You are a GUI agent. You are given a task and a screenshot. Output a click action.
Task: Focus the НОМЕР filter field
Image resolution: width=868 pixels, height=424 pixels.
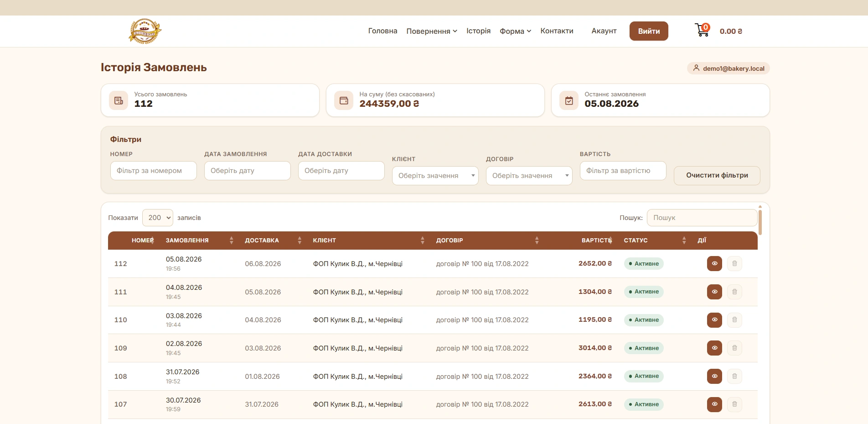[154, 171]
